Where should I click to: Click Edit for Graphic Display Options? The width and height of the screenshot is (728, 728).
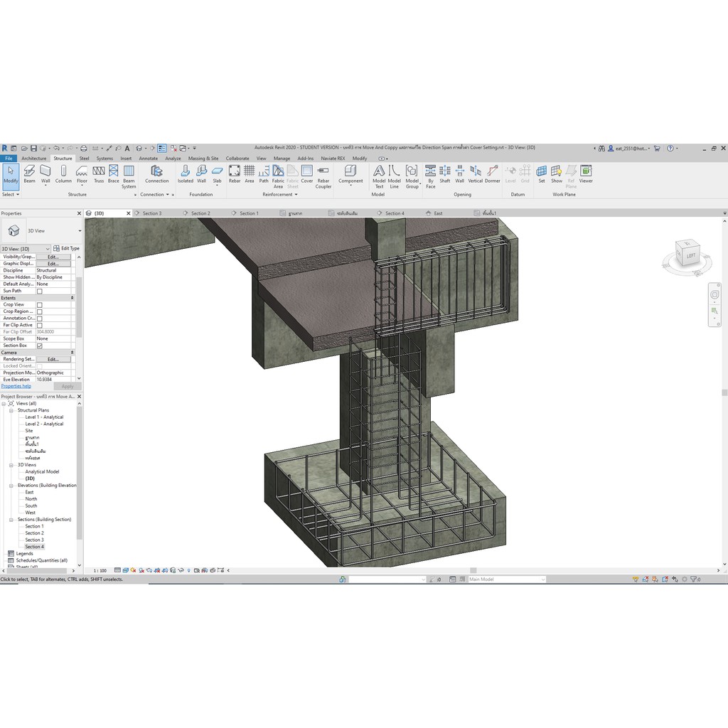[x=53, y=264]
